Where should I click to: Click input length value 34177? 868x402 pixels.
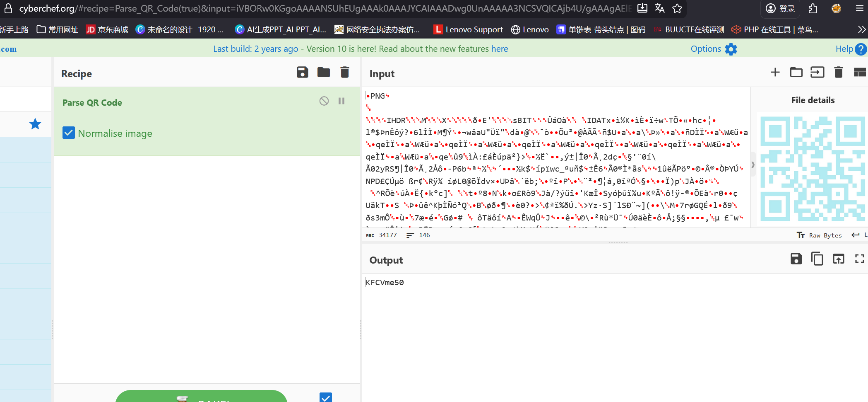click(387, 235)
